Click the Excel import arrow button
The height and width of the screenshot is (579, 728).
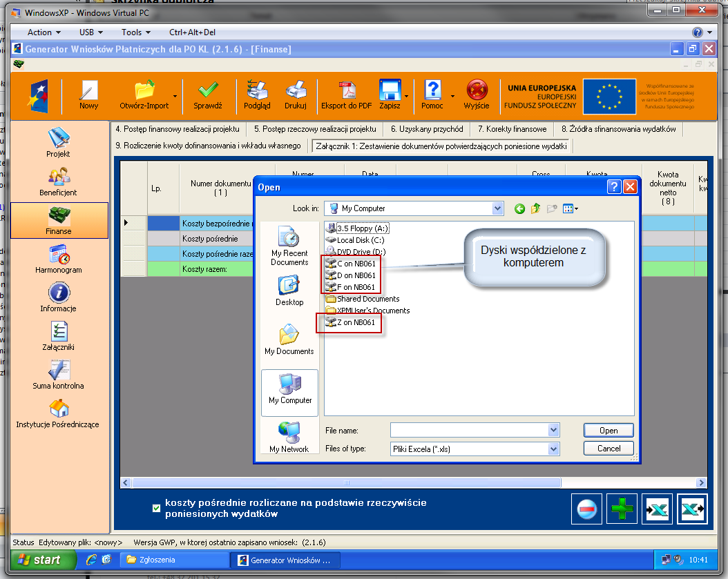657,509
